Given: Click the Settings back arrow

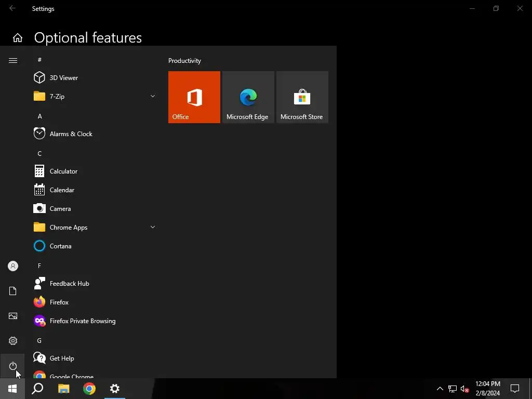Looking at the screenshot, I should [12, 8].
